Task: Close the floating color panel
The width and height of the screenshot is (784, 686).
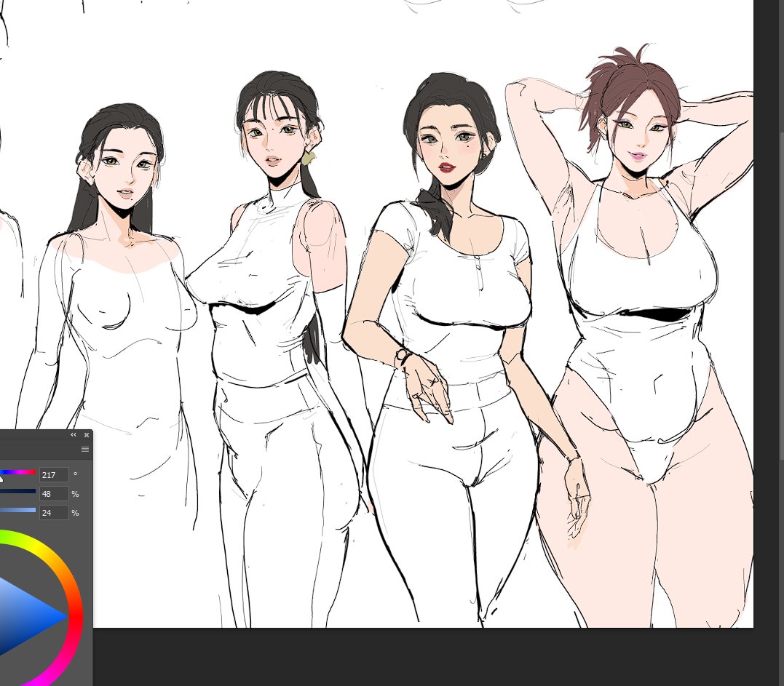Action: (x=87, y=435)
